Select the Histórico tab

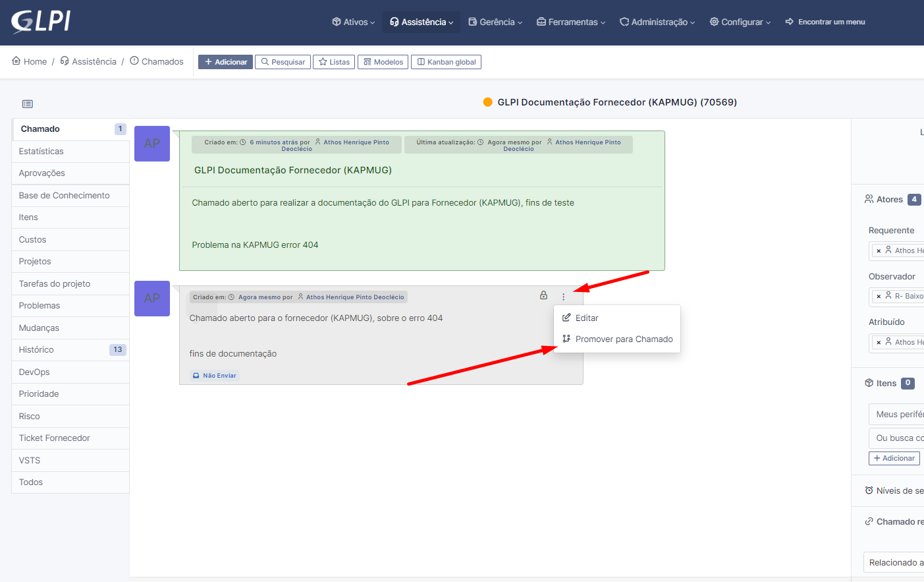tap(70, 350)
